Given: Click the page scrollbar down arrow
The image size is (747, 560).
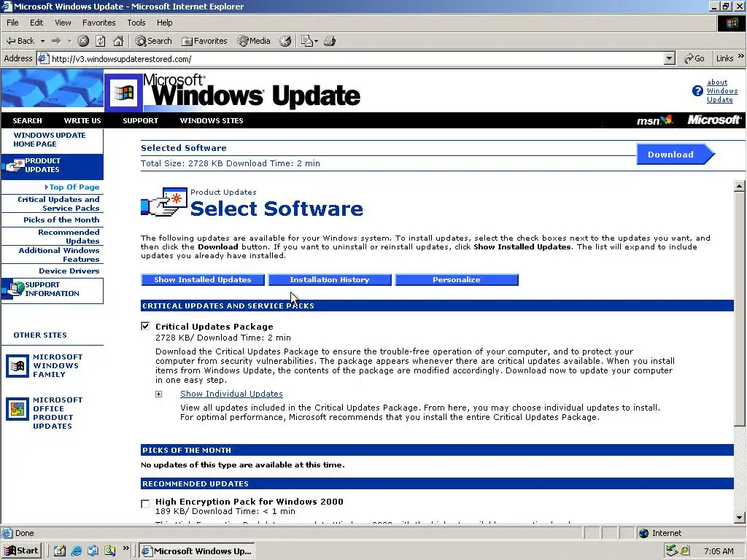Looking at the screenshot, I should (x=740, y=517).
